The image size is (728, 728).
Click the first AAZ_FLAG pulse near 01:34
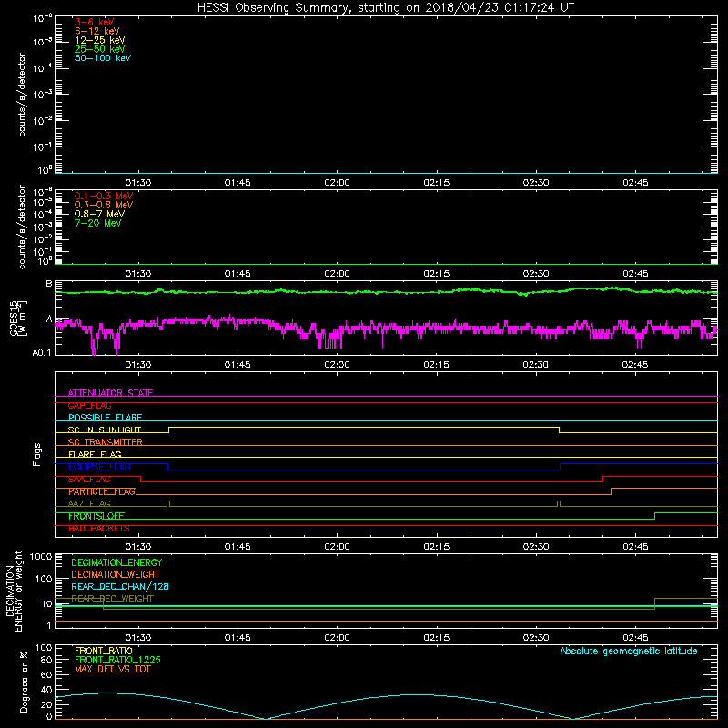[x=168, y=504]
